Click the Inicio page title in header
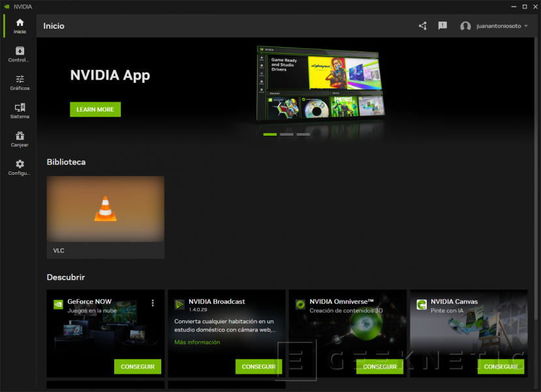This screenshot has height=392, width=541. (x=54, y=26)
